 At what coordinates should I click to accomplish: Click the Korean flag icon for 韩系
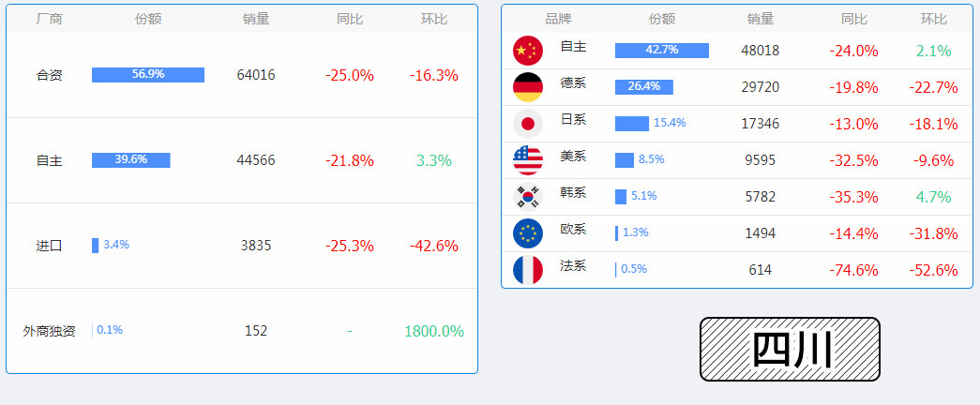click(528, 197)
